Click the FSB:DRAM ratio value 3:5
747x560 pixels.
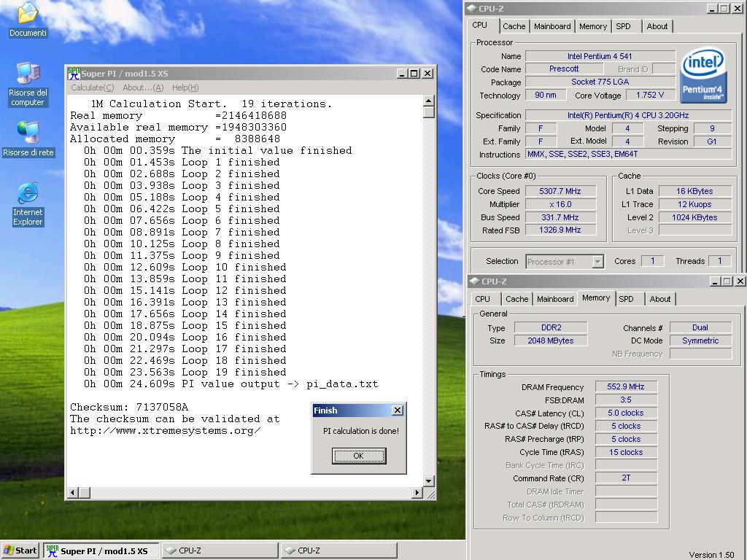[626, 400]
